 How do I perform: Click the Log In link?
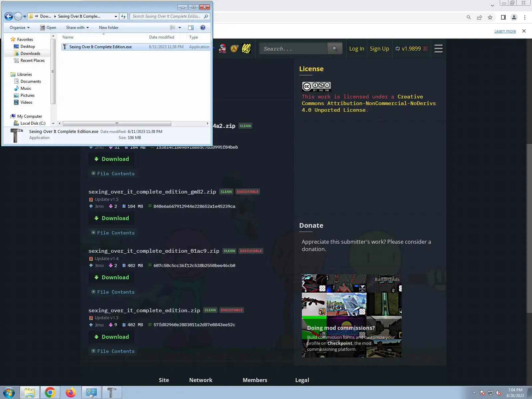pos(357,49)
